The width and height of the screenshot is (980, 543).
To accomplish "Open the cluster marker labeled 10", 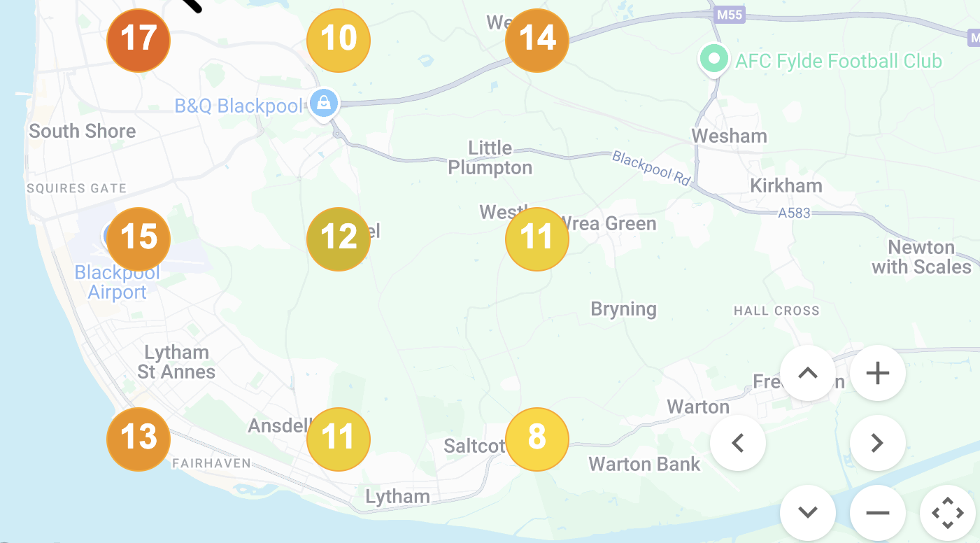I will [x=338, y=40].
